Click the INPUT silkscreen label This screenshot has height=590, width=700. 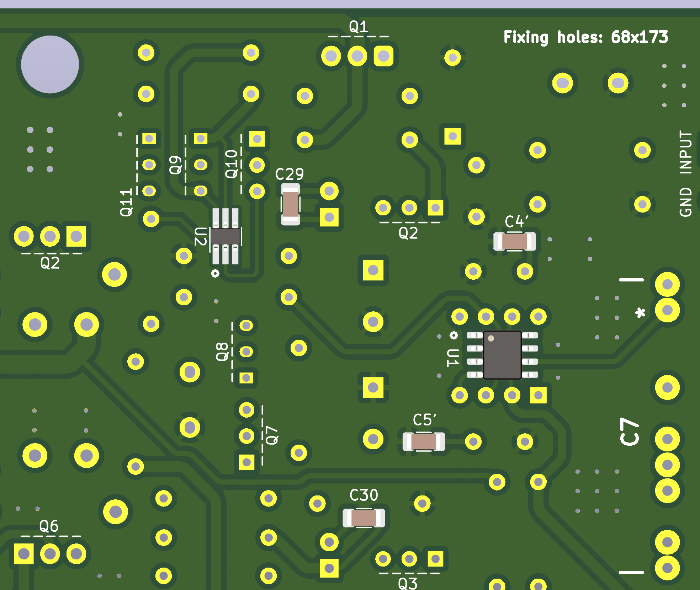tap(686, 152)
